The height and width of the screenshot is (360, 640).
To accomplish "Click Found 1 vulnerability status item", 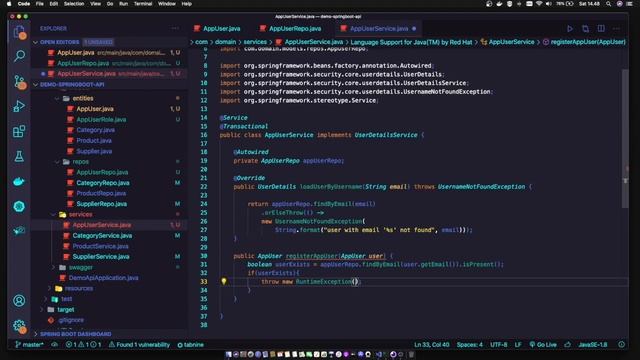I will pos(139,344).
